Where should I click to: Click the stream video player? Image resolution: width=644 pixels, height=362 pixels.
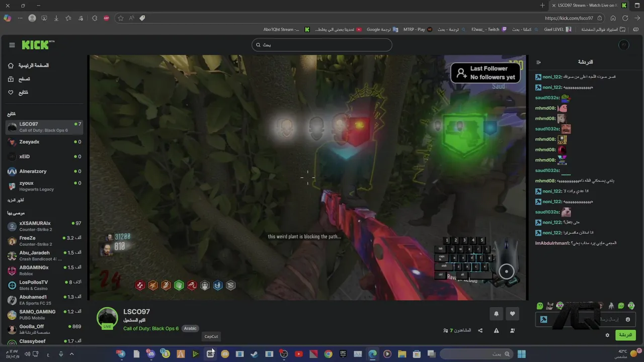(307, 177)
